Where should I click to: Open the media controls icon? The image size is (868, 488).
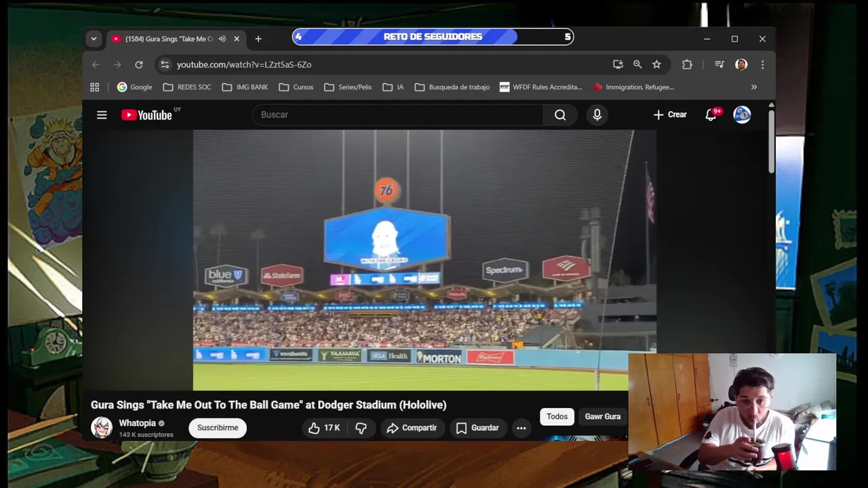point(719,64)
